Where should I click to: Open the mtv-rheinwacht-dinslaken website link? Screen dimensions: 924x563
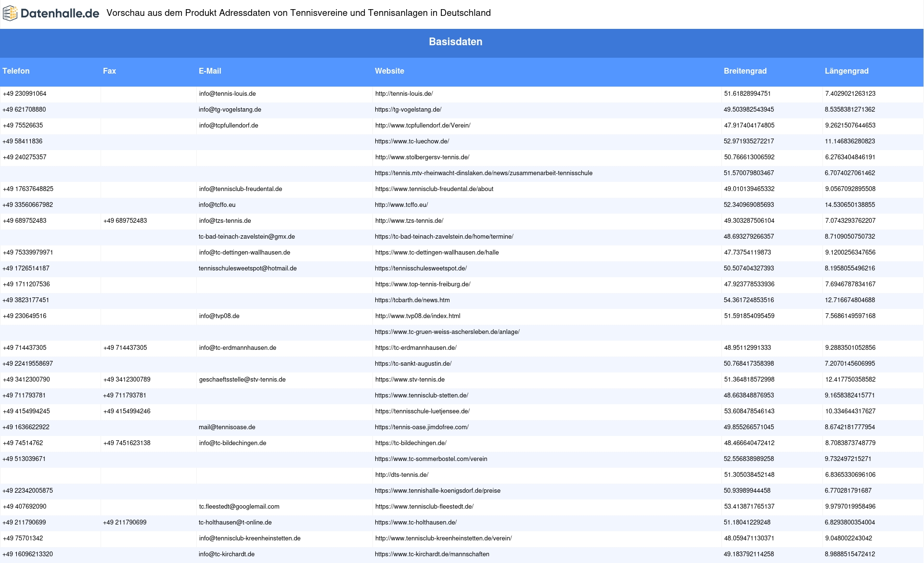[484, 173]
